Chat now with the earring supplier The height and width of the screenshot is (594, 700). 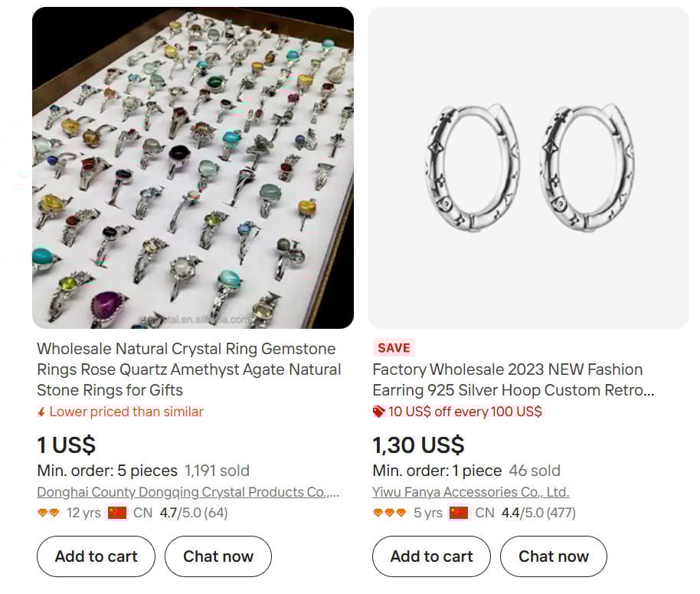click(x=553, y=556)
